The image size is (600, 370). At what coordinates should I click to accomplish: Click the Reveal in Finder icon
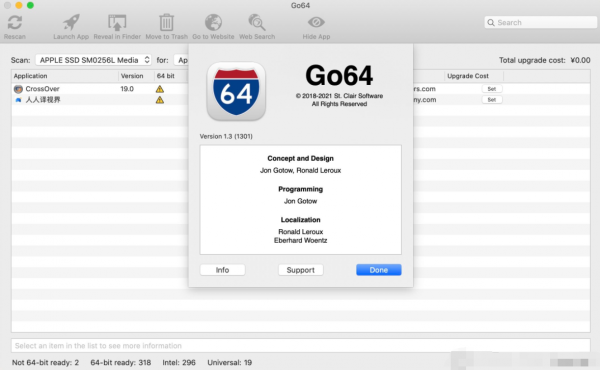117,23
